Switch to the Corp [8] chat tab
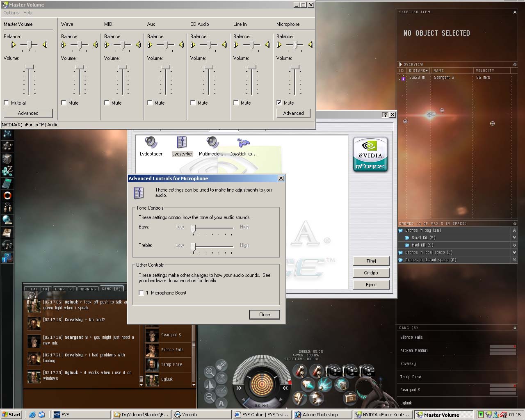The image size is (525, 420). click(64, 289)
